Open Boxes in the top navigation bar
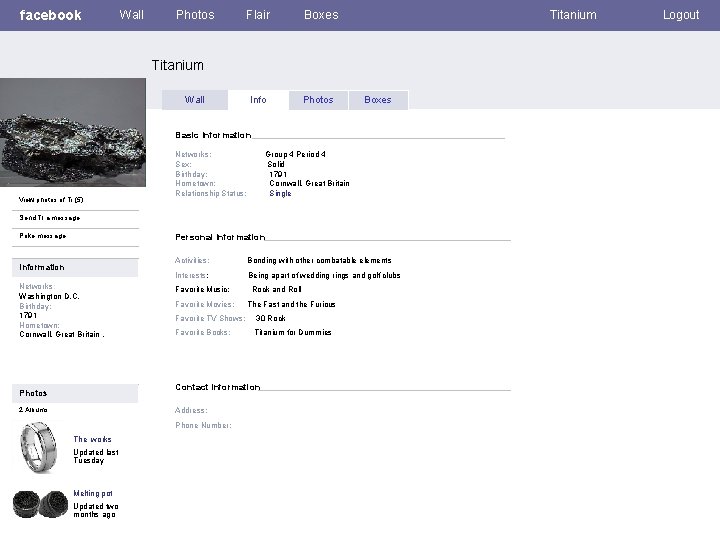The width and height of the screenshot is (720, 540). coord(321,15)
